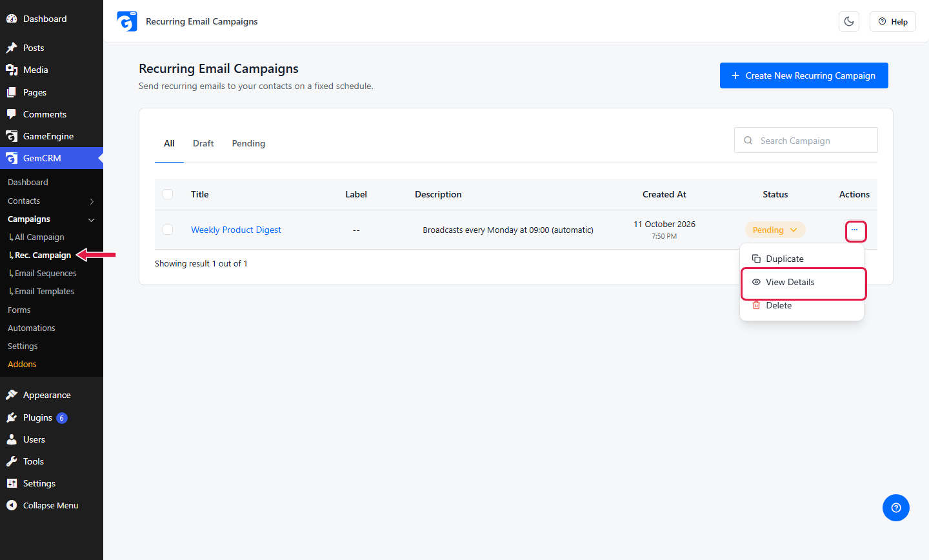Tick the Weekly Product Digest row checkbox
The width and height of the screenshot is (929, 560).
(168, 230)
